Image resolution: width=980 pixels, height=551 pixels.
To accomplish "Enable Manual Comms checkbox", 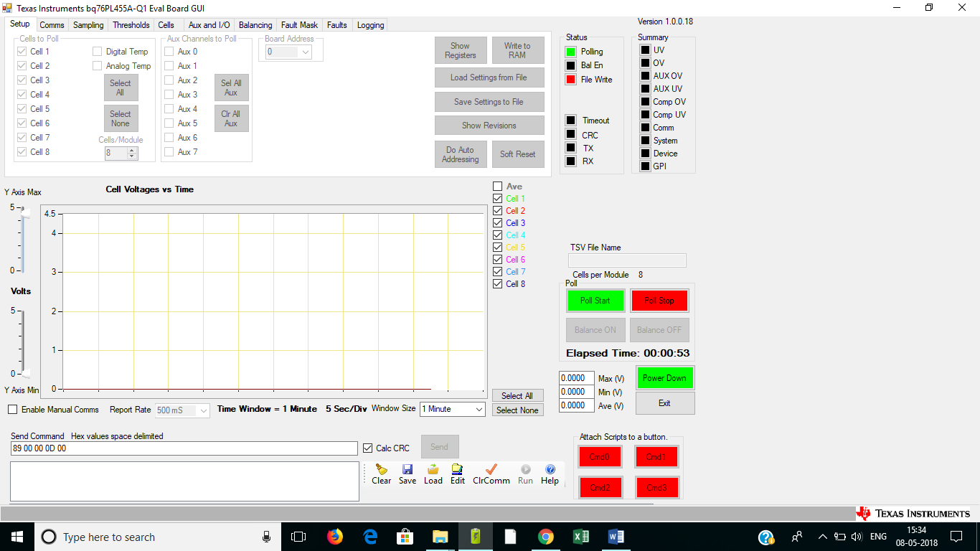I will click(x=13, y=410).
